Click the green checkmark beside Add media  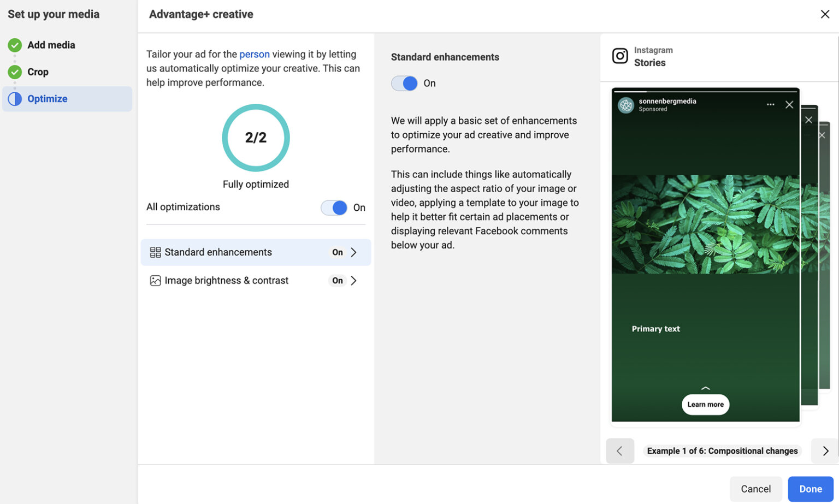(x=14, y=45)
